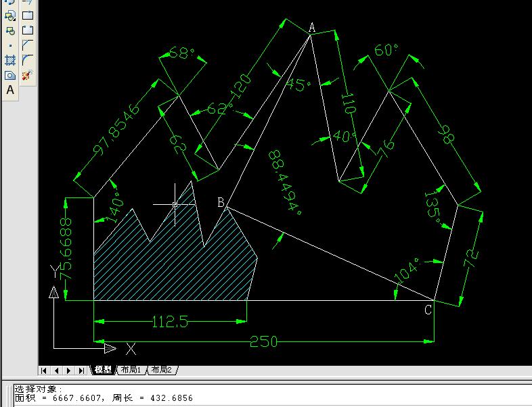
Task: Select the Point drawing tool
Action: [10, 45]
